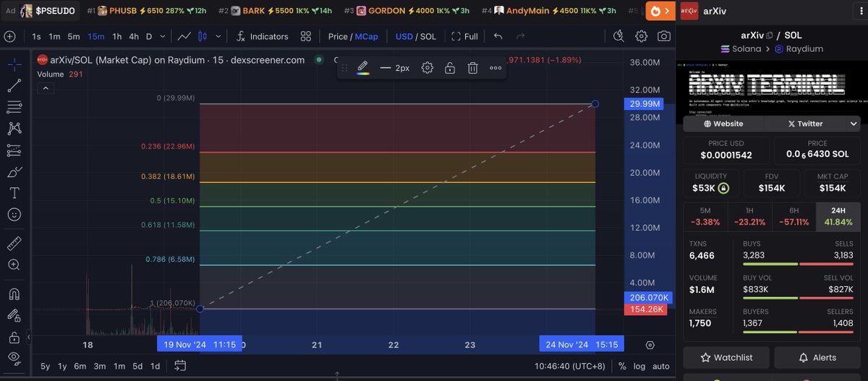
Task: Toggle log scale on price axis
Action: point(639,367)
